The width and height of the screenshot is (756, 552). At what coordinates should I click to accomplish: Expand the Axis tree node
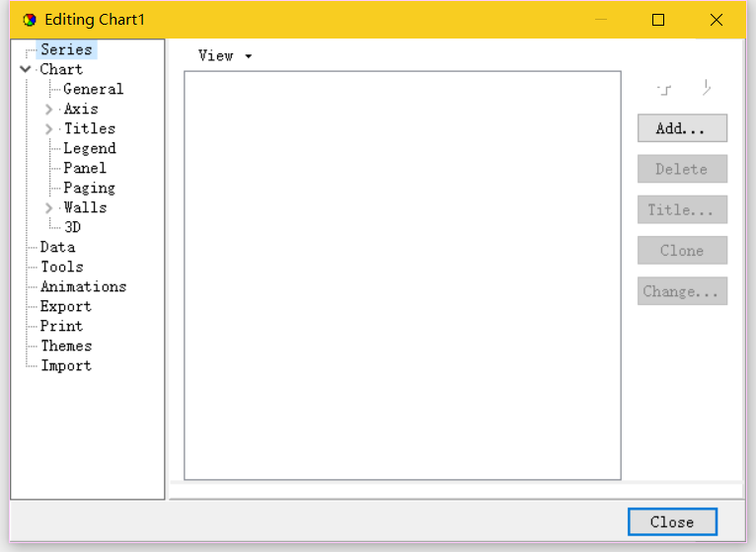[48, 109]
